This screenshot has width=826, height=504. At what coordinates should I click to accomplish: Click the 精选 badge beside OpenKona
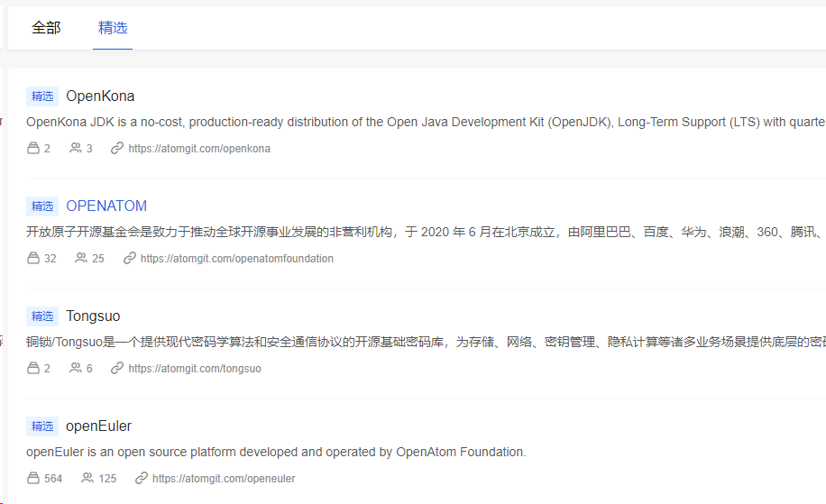pyautogui.click(x=42, y=96)
